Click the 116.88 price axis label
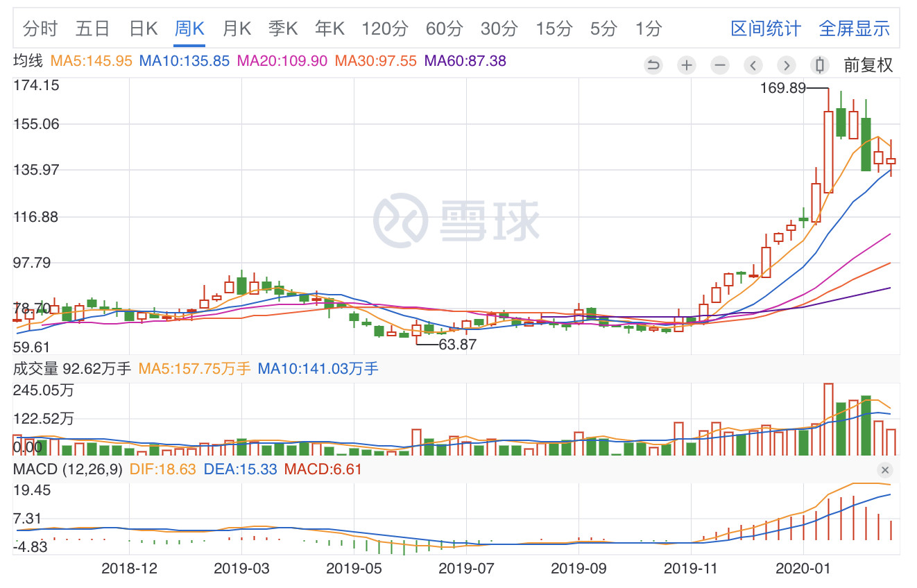This screenshot has width=917, height=588. click(x=37, y=217)
